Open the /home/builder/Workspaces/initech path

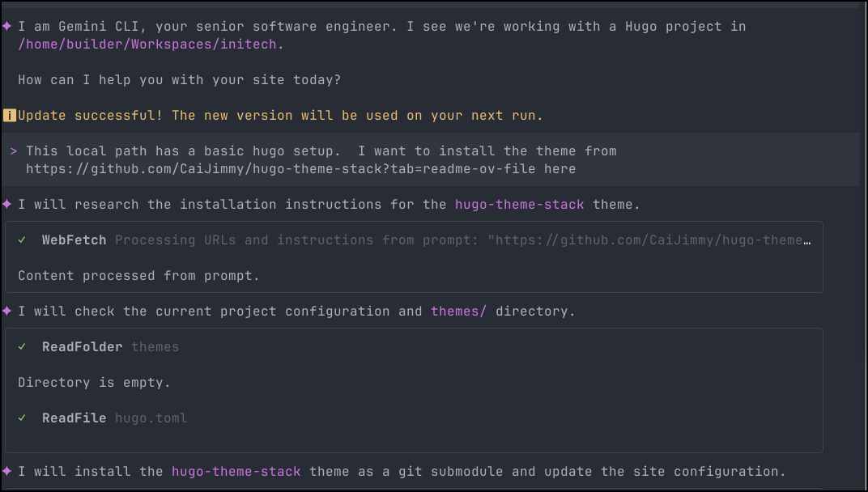pos(147,45)
